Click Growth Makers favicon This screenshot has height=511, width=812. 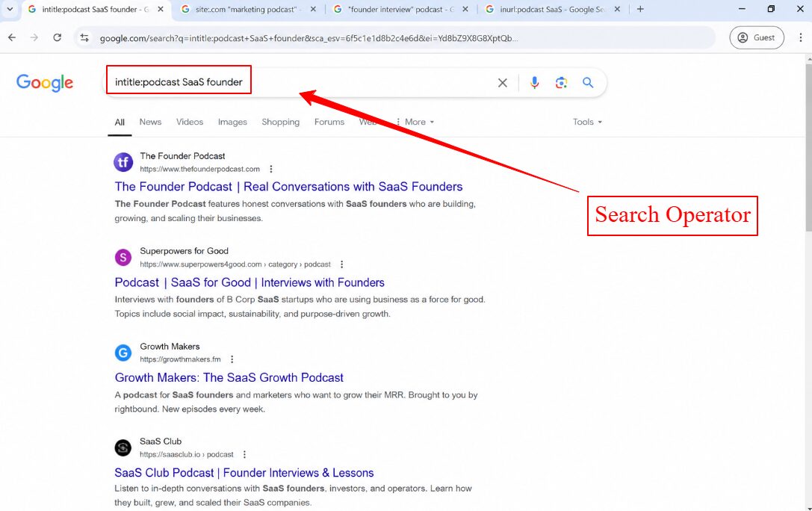point(123,353)
